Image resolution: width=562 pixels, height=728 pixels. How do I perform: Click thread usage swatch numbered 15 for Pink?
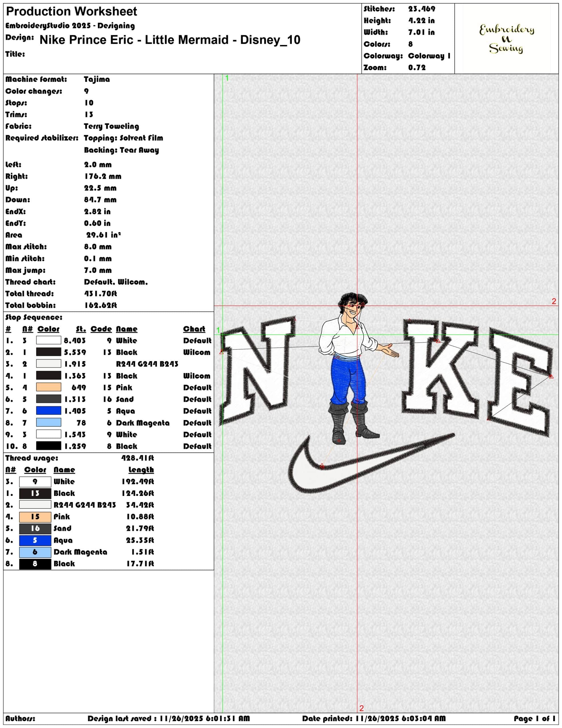click(35, 517)
